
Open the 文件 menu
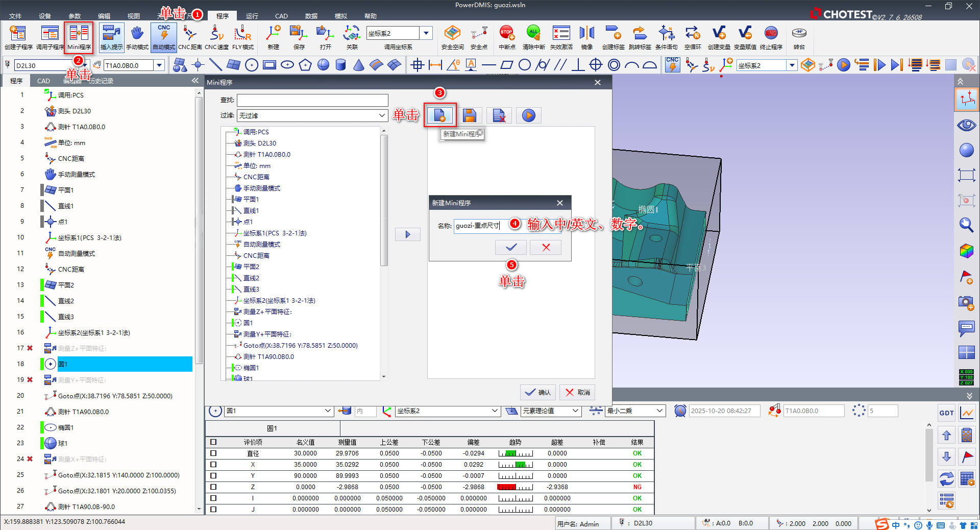(15, 16)
